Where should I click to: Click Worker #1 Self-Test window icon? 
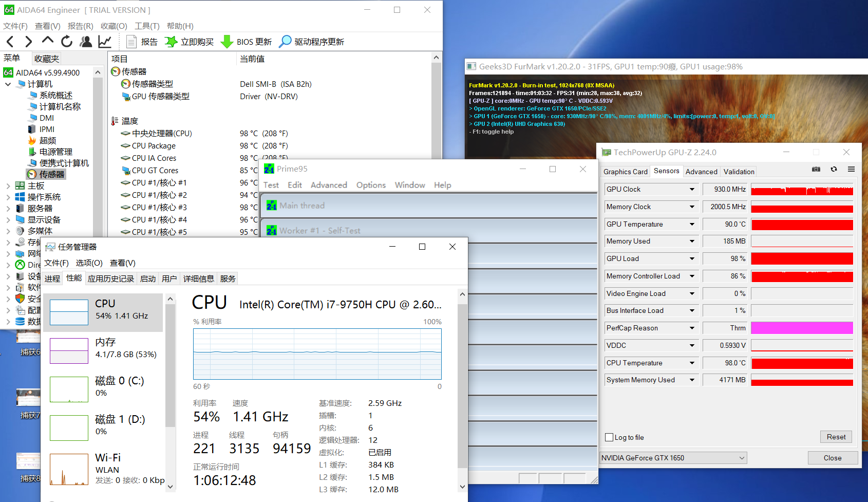272,230
